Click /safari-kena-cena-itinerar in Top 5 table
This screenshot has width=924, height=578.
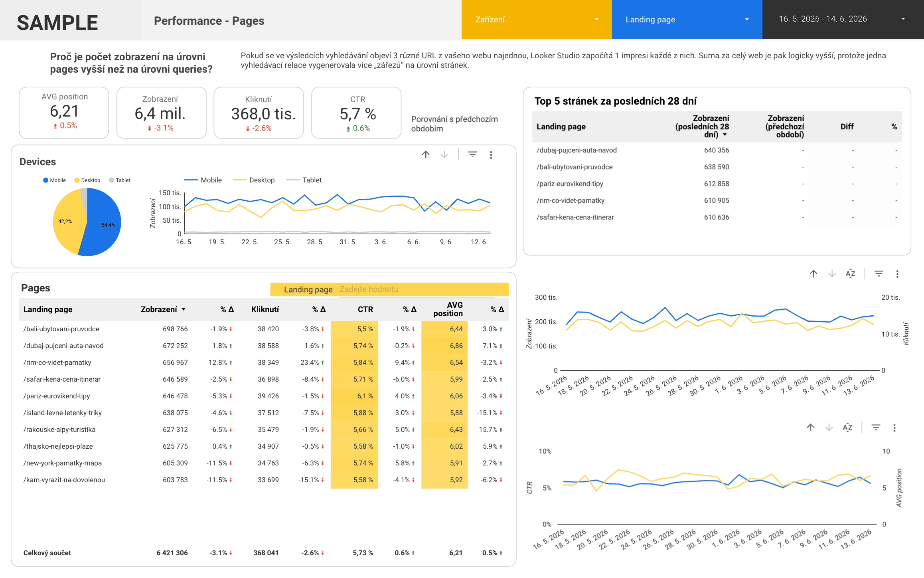575,217
